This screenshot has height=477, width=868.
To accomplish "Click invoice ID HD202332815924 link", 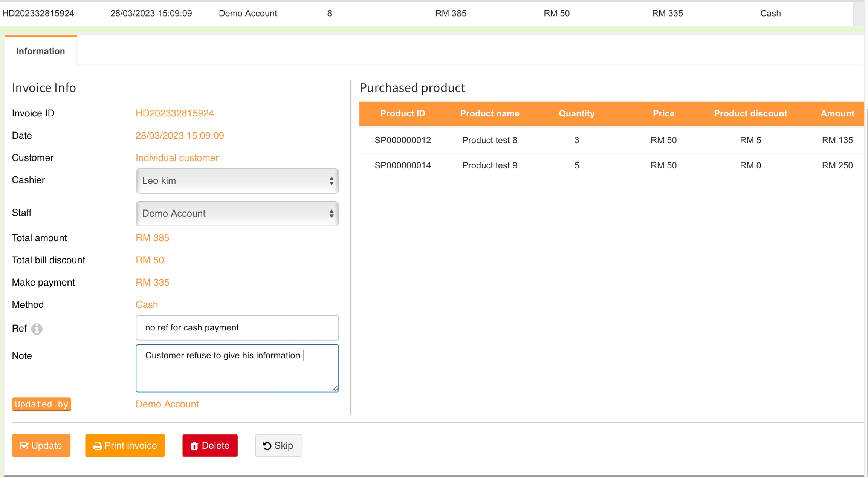I will (x=174, y=113).
